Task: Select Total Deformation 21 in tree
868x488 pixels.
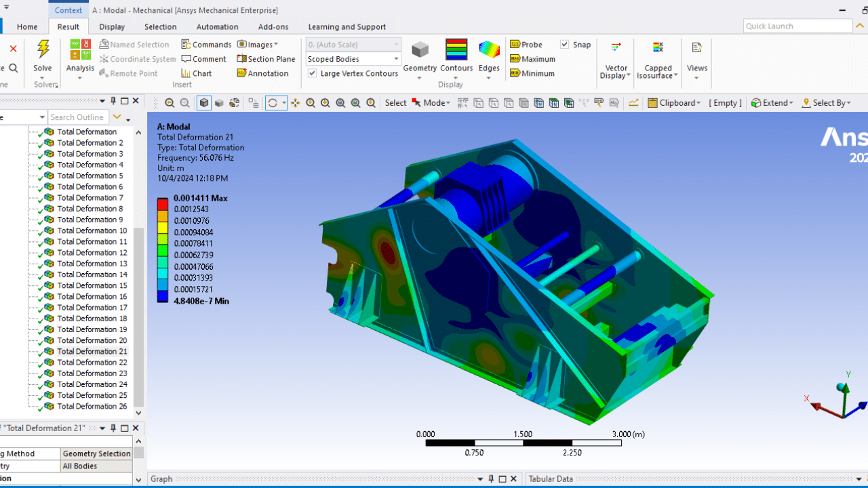Action: tap(92, 351)
